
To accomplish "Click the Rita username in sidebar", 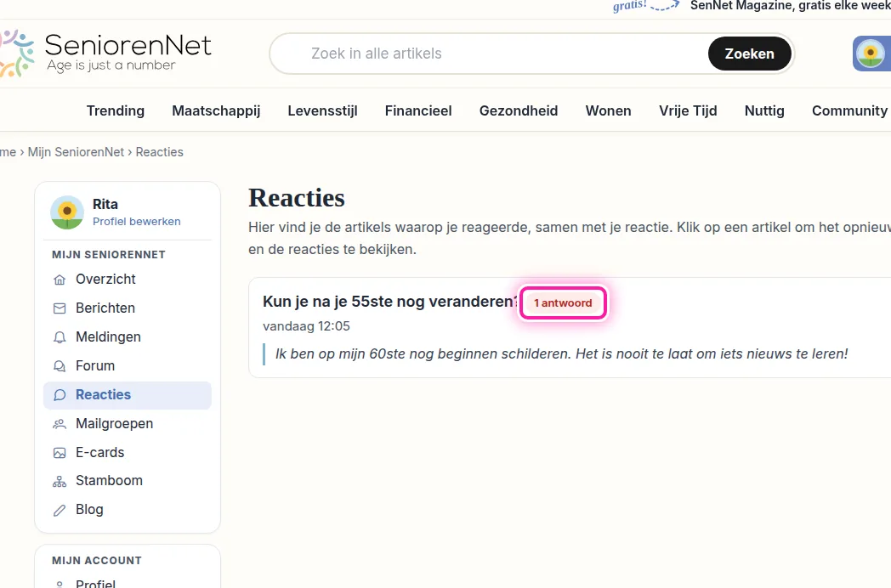I will coord(105,205).
